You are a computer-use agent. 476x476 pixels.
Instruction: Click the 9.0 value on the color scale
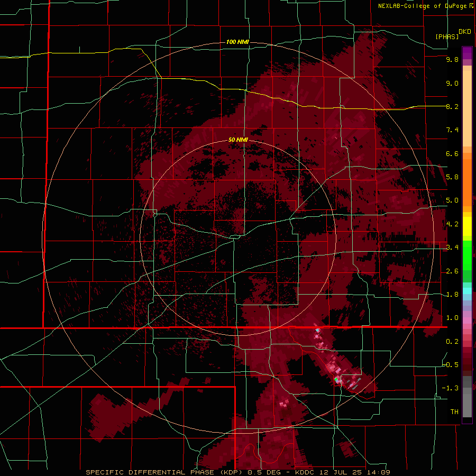click(x=452, y=83)
